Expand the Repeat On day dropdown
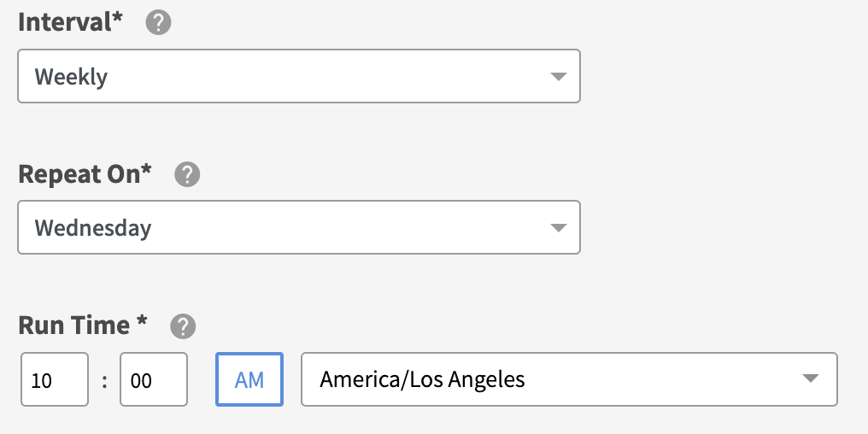Image resolution: width=868 pixels, height=434 pixels. tap(298, 228)
